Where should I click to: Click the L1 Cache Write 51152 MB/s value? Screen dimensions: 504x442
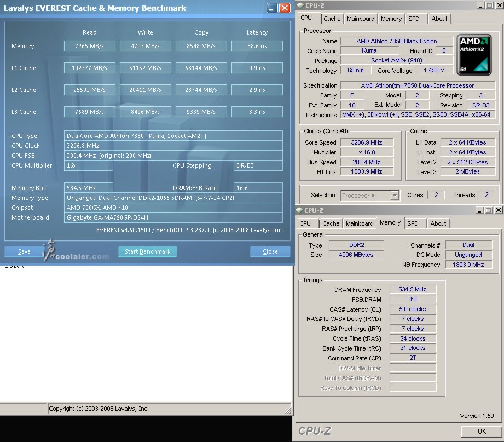point(145,68)
